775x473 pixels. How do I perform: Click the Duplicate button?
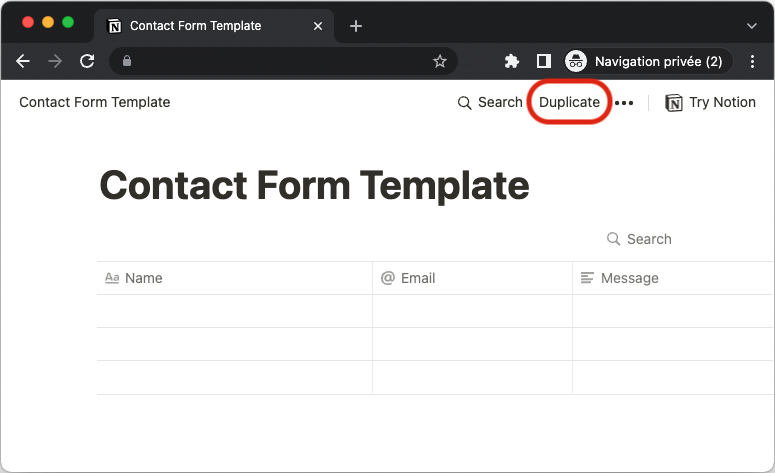pyautogui.click(x=569, y=102)
